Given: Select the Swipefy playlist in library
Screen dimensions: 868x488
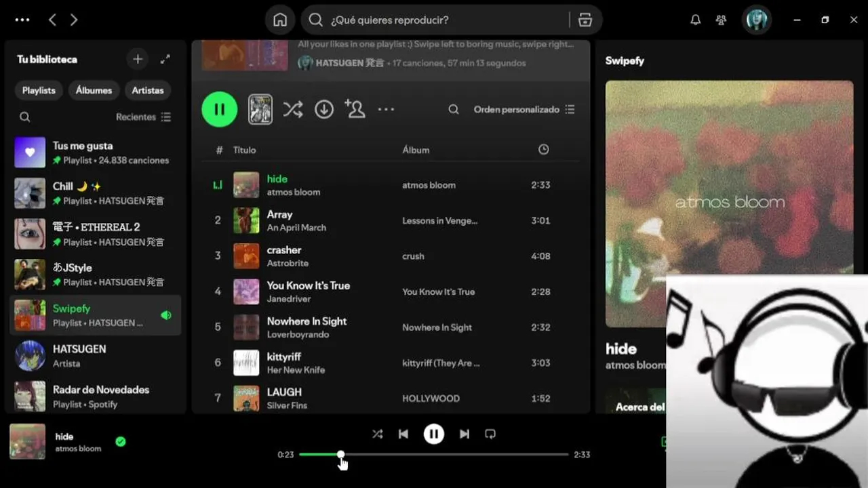Looking at the screenshot, I should tap(95, 315).
